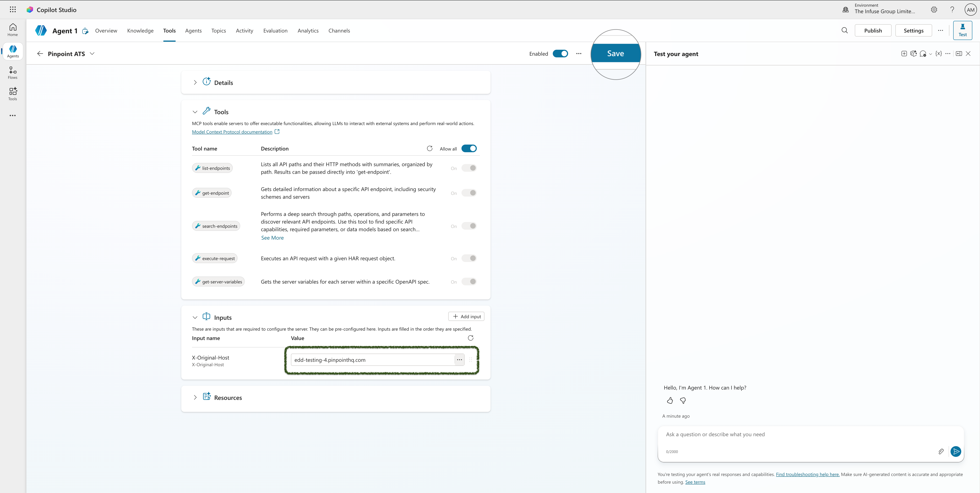980x493 pixels.
Task: Toggle the Test pane pin button
Action: pos(963,30)
